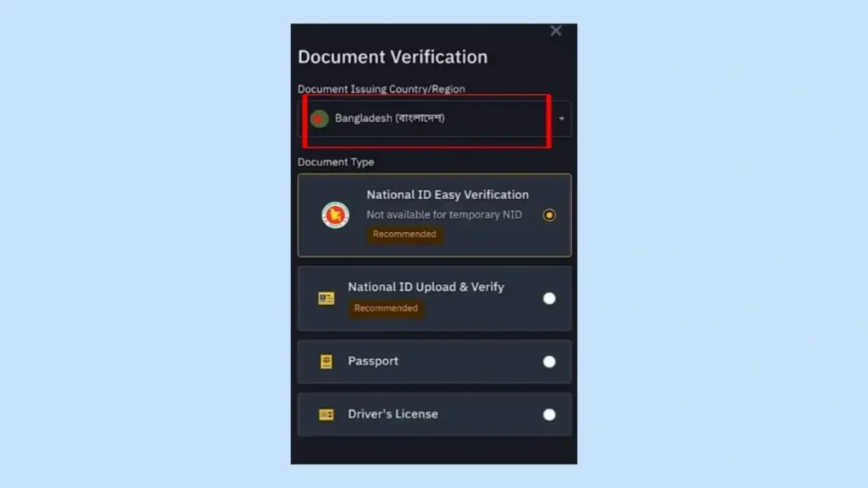Select National ID Upload & Verify radio

click(x=549, y=299)
